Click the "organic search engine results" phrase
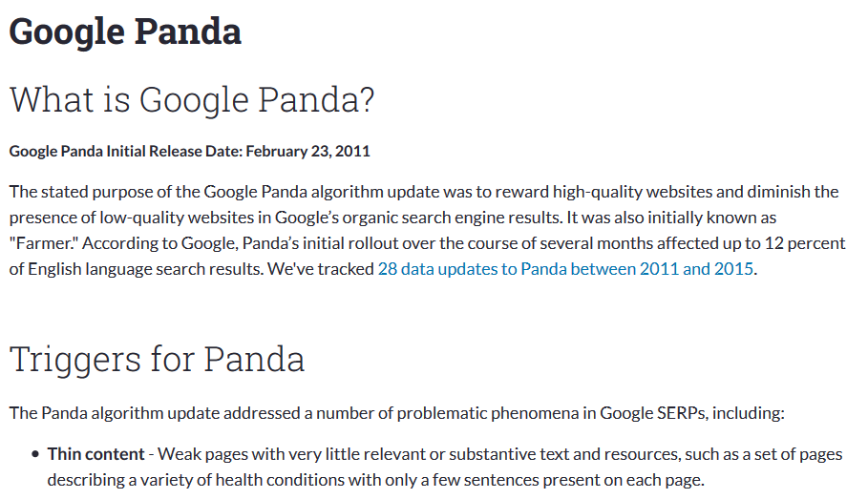 (451, 218)
